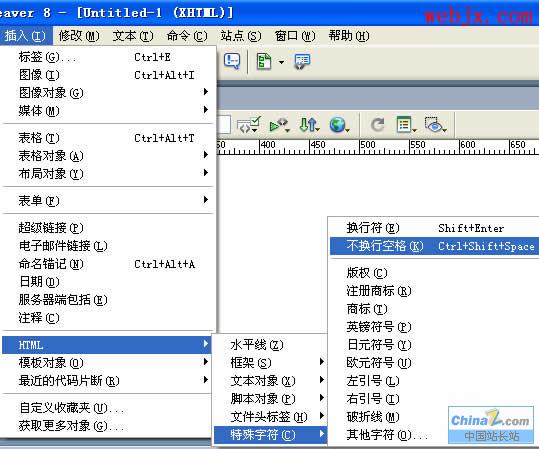Insert 左引号(L) left quote
539x449 pixels.
click(x=434, y=381)
